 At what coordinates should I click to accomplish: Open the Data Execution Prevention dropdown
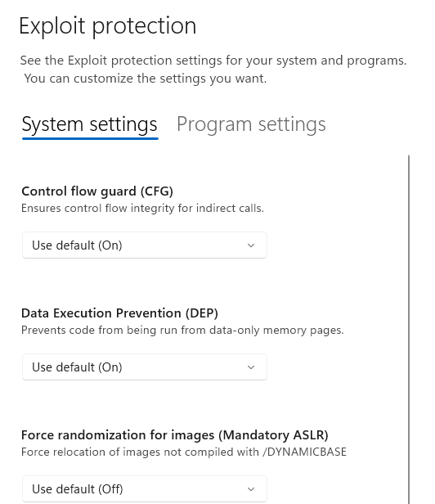pyautogui.click(x=145, y=367)
